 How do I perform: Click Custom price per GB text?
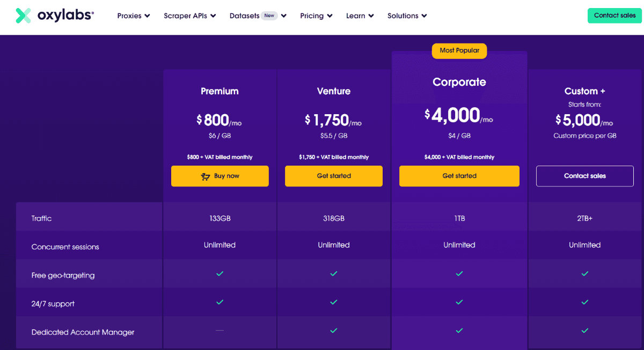(x=585, y=136)
